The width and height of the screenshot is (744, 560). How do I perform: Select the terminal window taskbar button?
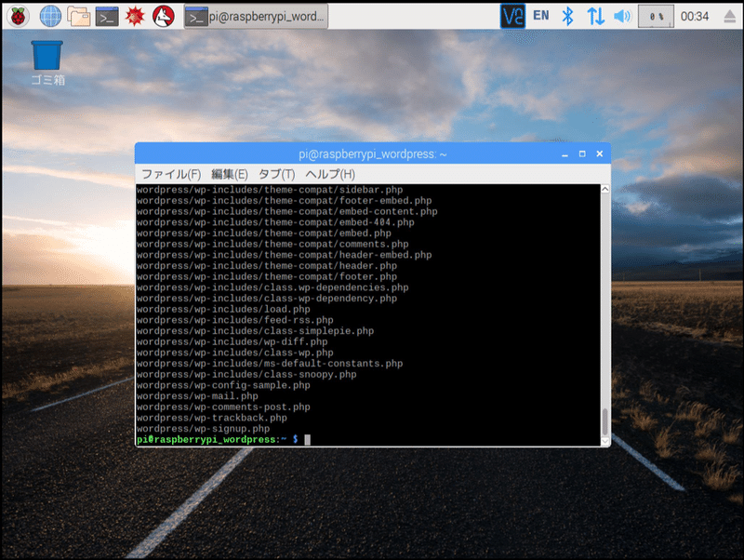pos(257,17)
